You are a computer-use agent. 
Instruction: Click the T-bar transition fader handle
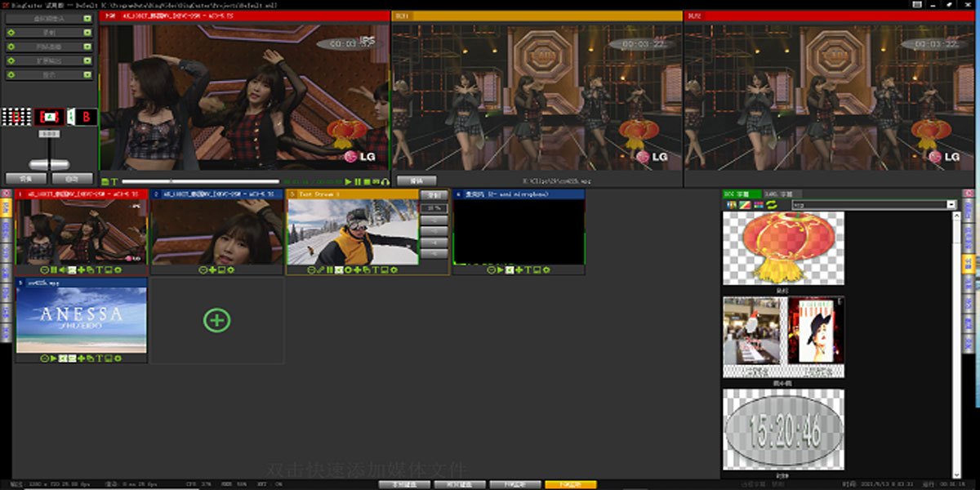pyautogui.click(x=49, y=164)
